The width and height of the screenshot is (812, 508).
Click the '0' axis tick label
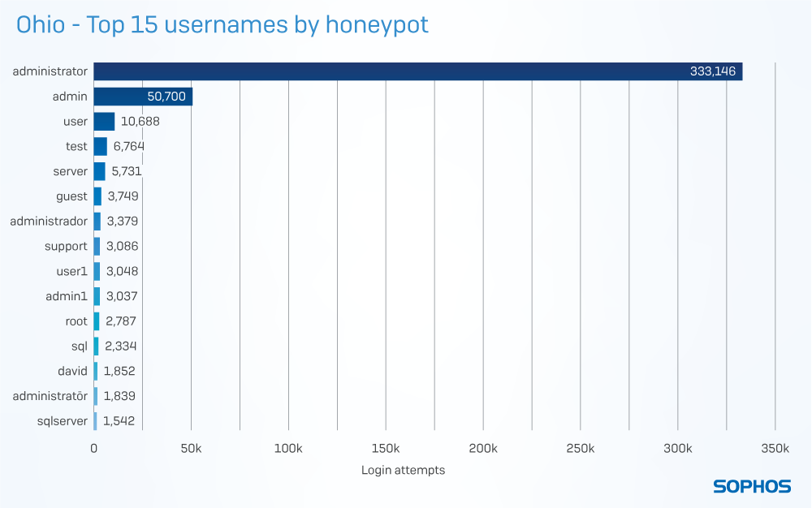[x=93, y=449]
